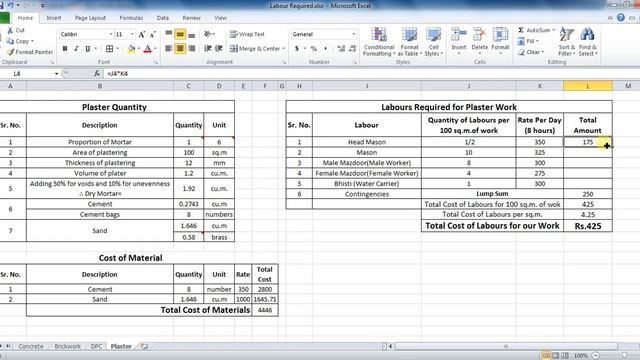Switch to the Page Layout tab

(90, 18)
